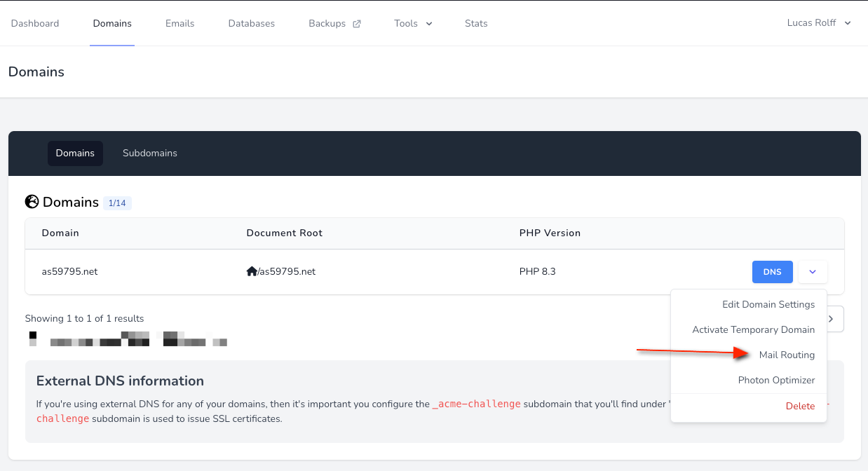This screenshot has width=868, height=471.
Task: Open the Emails page in top navigation
Action: pyautogui.click(x=179, y=23)
